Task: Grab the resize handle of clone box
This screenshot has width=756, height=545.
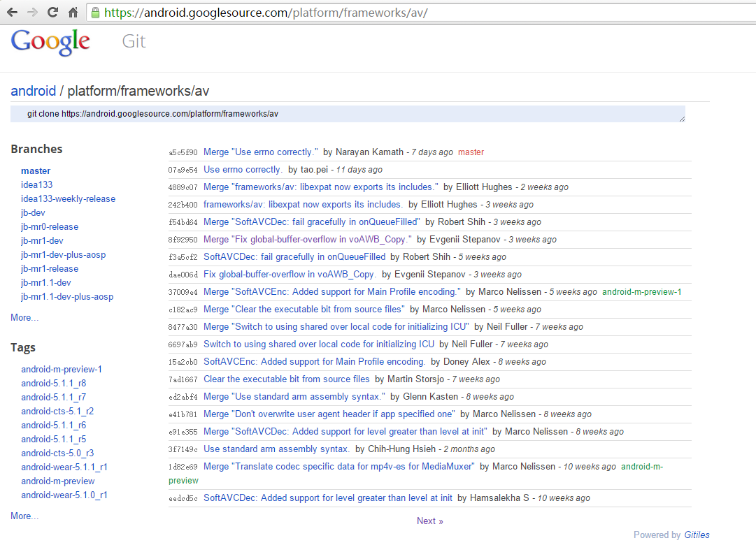Action: click(x=682, y=119)
